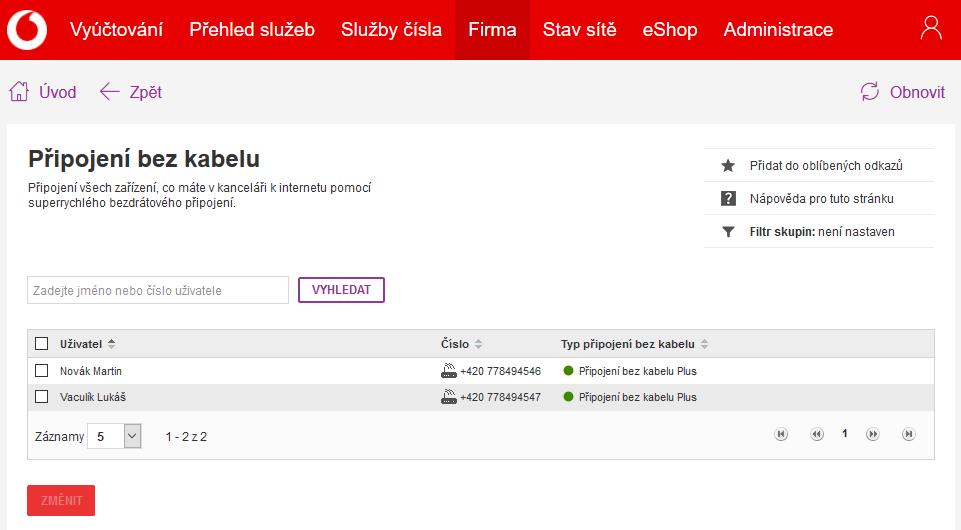Open Nápověda pro tuto stránku link
This screenshot has height=530, width=961.
(x=821, y=199)
